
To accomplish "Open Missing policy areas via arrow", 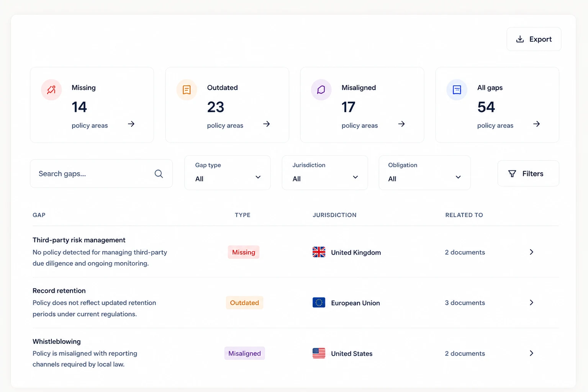I will 131,124.
